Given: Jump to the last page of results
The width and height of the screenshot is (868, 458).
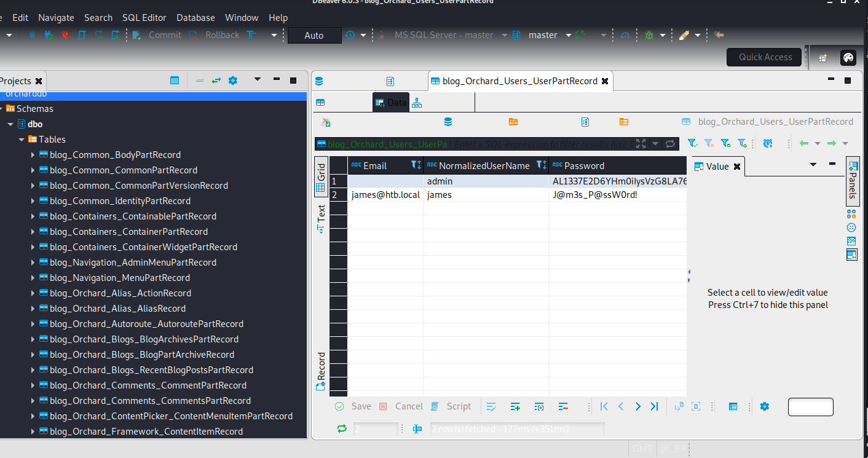Looking at the screenshot, I should (x=654, y=406).
